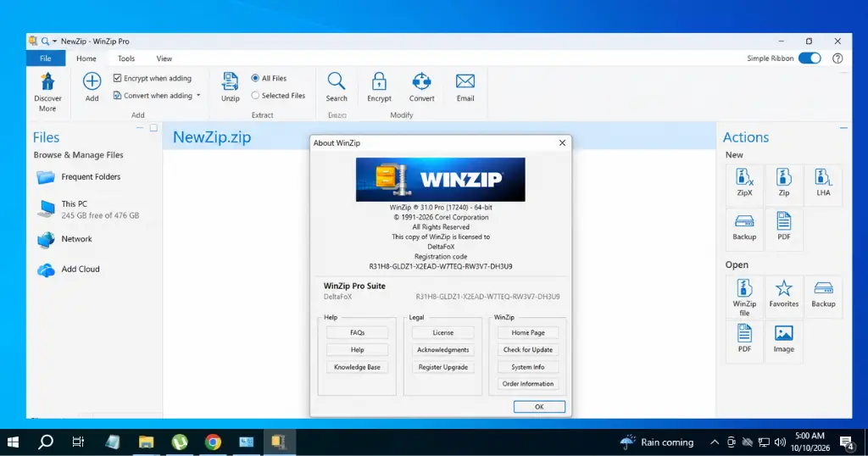
Task: Open the File menu tab
Action: tap(46, 58)
